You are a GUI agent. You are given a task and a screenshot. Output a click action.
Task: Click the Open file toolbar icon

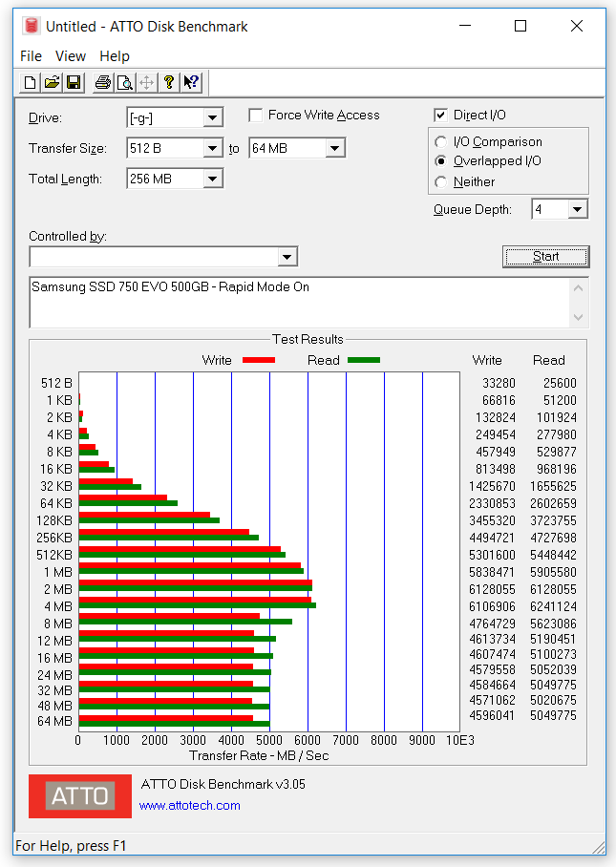click(x=52, y=83)
